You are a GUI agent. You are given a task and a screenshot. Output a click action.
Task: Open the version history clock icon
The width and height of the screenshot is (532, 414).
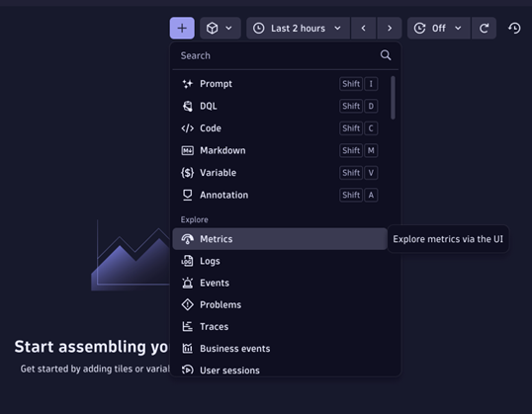click(x=514, y=28)
